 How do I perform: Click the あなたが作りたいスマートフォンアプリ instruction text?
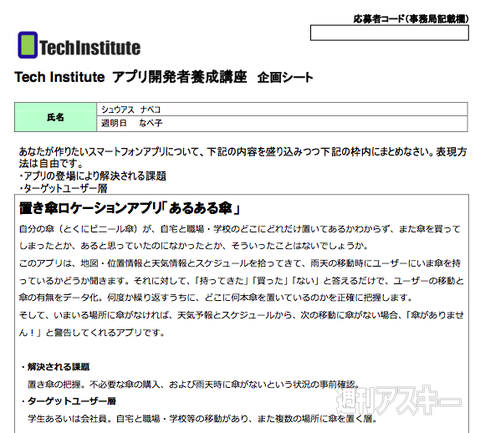pyautogui.click(x=242, y=158)
